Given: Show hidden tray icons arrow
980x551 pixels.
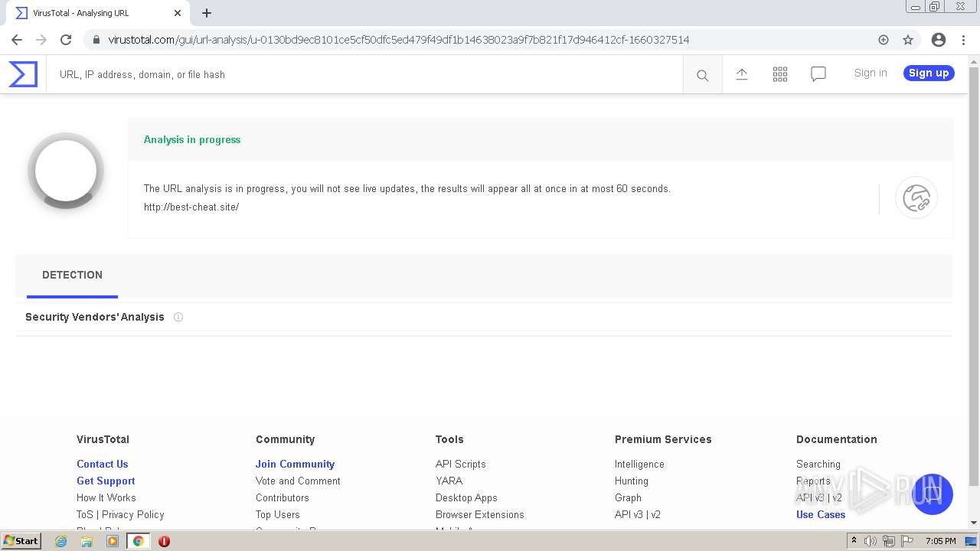Looking at the screenshot, I should pos(854,541).
